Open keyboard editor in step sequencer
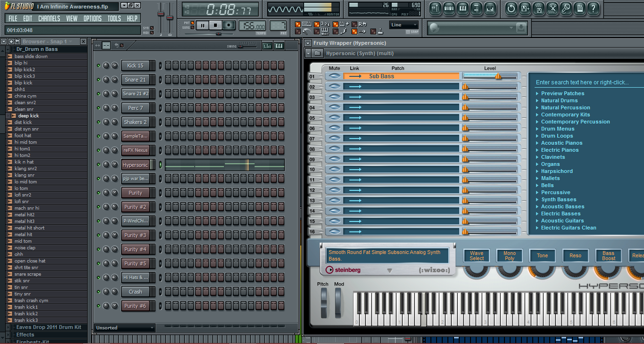The image size is (644, 344). click(x=279, y=46)
